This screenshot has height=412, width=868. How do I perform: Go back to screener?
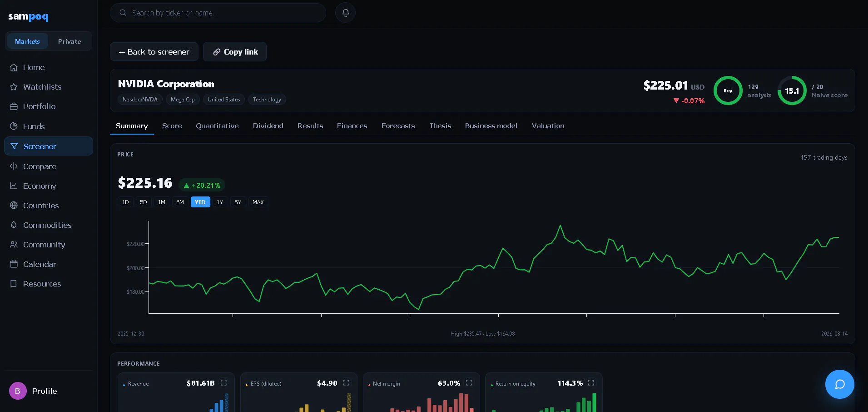154,52
